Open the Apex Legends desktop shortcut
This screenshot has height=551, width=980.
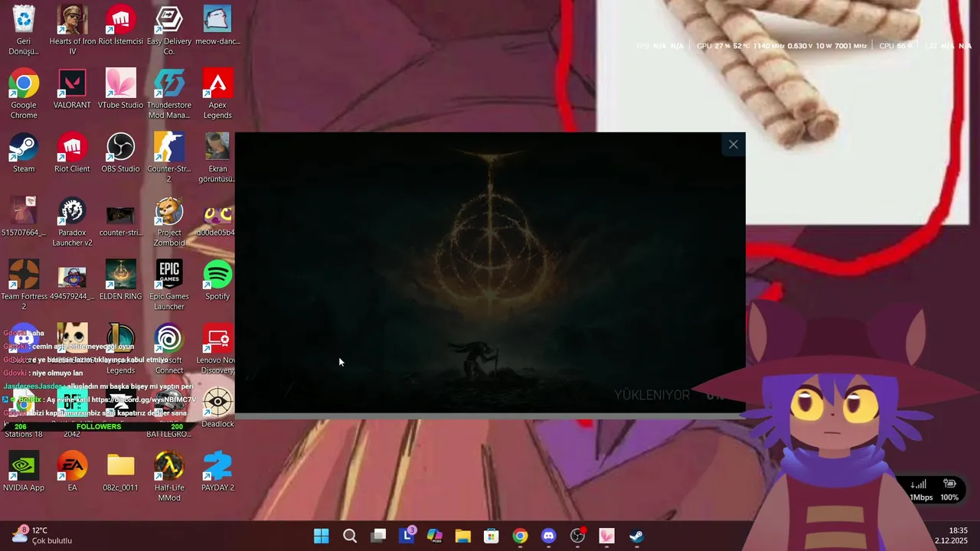217,94
